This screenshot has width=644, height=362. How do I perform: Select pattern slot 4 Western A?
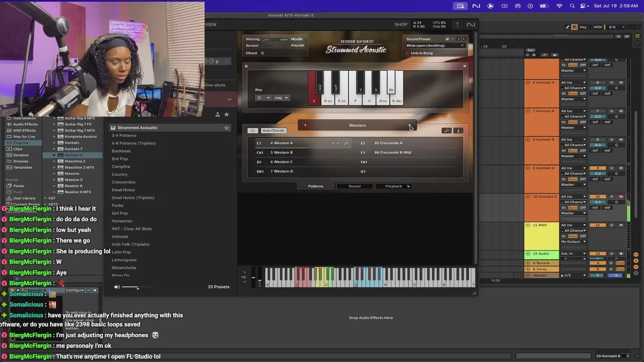pyautogui.click(x=303, y=143)
